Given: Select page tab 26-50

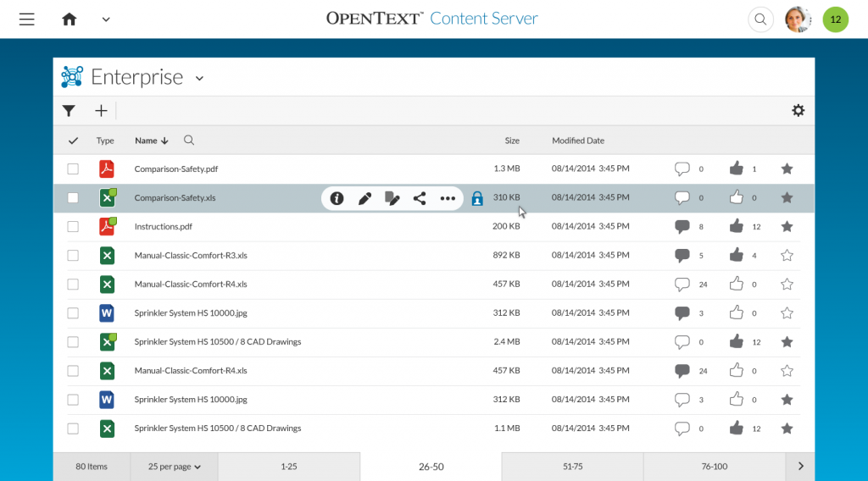Looking at the screenshot, I should pyautogui.click(x=431, y=467).
